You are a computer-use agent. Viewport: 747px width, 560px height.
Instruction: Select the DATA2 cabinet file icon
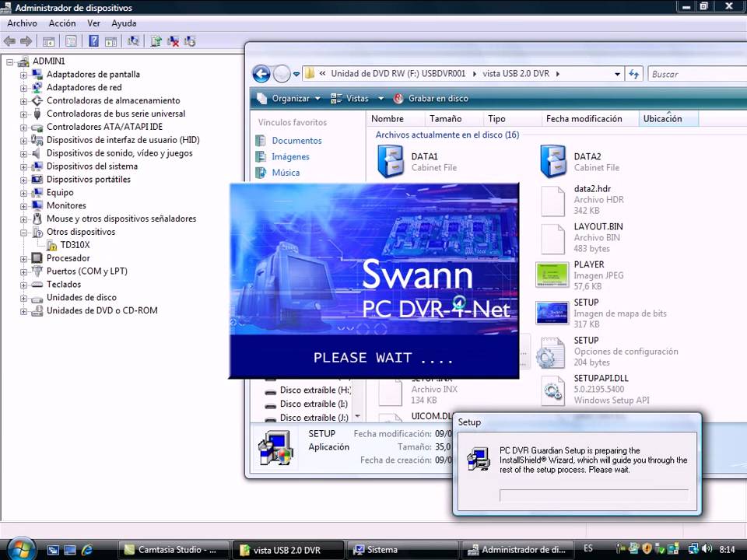(553, 162)
